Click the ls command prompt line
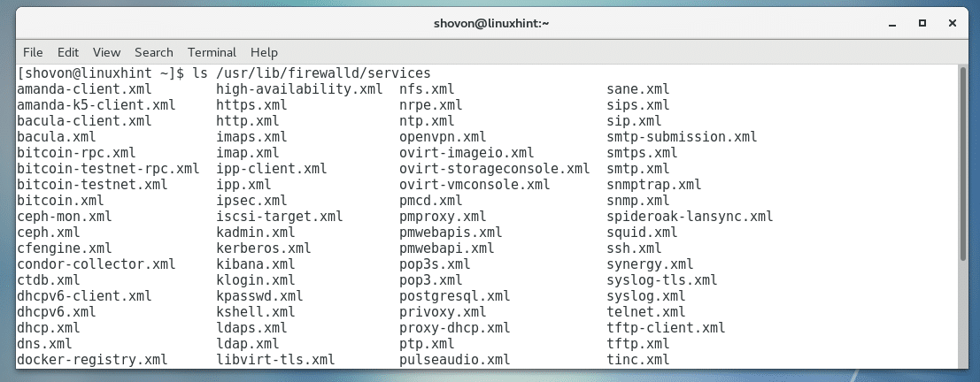Viewport: 980px width, 382px height. coord(224,73)
